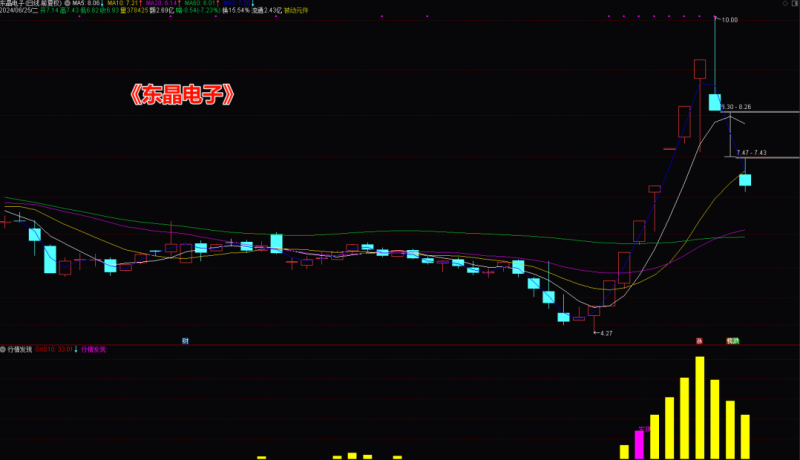Select the 7.47 - 7.43 gap line

pos(765,158)
